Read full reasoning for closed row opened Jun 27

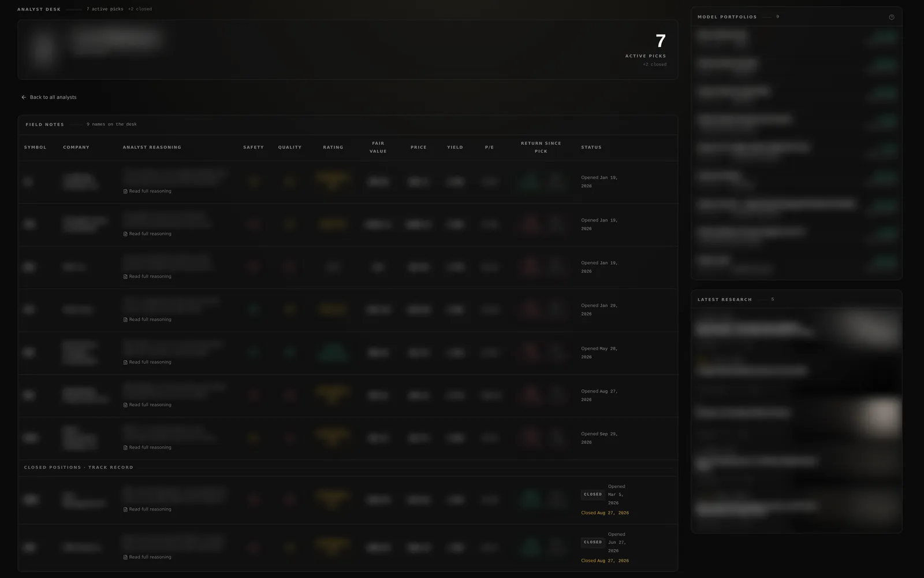click(x=147, y=558)
